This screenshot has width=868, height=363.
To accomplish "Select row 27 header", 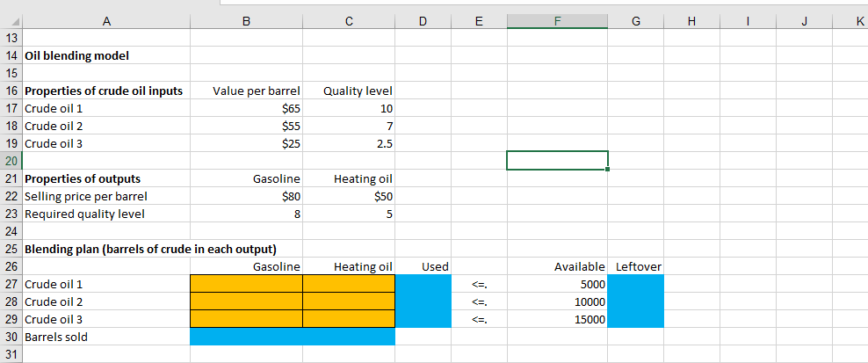I will coord(11,284).
